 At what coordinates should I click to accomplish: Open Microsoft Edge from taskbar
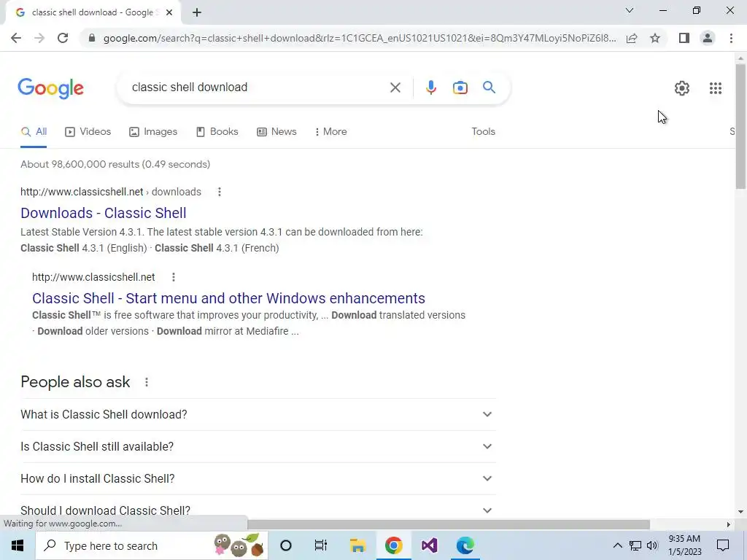click(465, 545)
